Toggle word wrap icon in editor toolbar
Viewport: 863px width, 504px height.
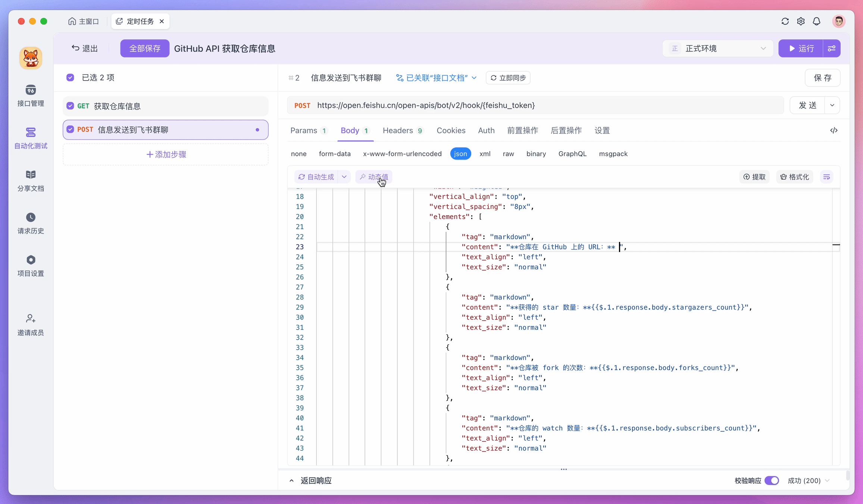pos(827,177)
